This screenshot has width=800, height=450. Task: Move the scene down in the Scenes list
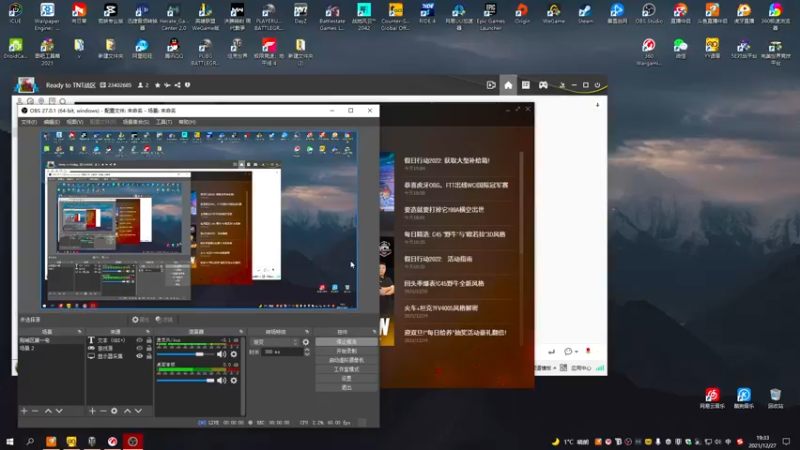coord(59,411)
